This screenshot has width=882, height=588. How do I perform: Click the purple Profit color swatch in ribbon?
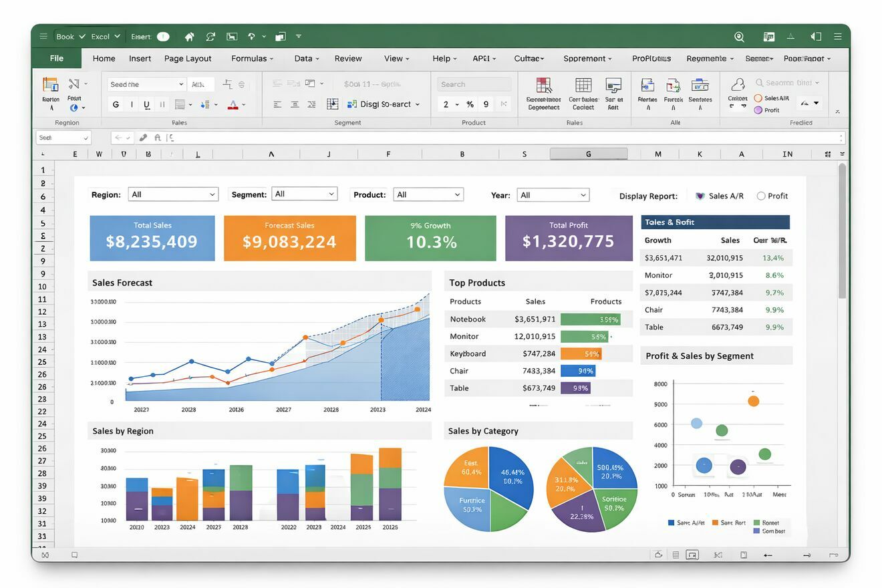(758, 110)
